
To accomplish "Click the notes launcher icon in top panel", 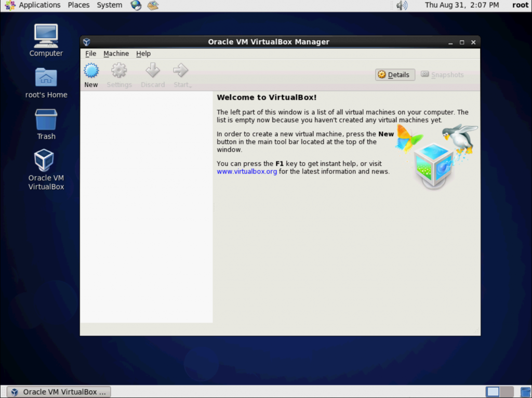I will [x=153, y=5].
